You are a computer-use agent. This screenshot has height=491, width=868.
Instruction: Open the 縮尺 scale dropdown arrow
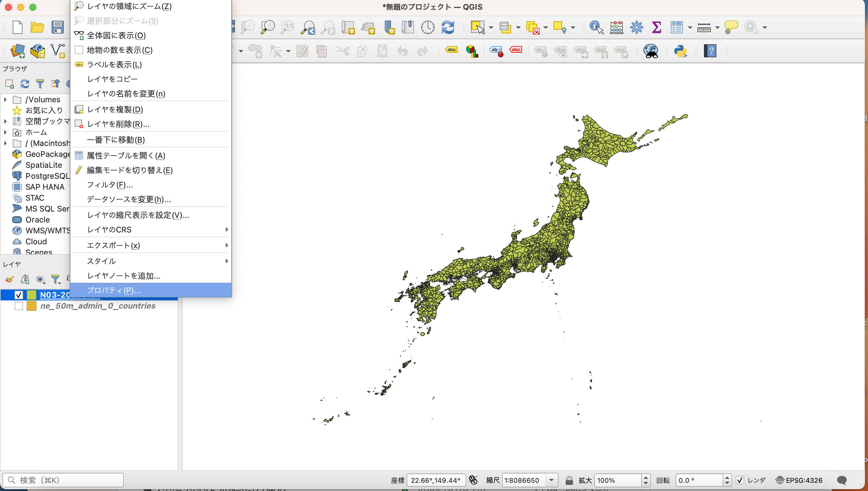pos(552,480)
